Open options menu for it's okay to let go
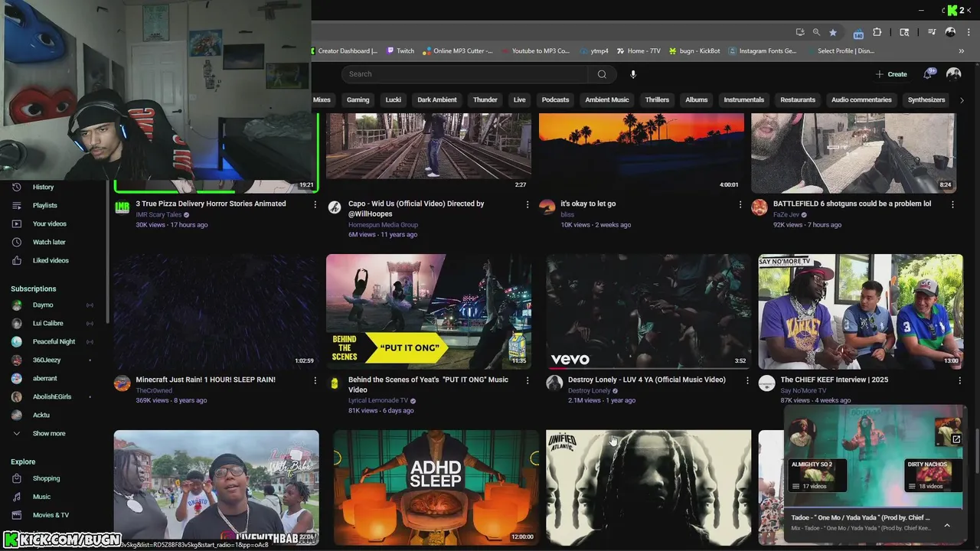The height and width of the screenshot is (551, 980). (x=740, y=204)
